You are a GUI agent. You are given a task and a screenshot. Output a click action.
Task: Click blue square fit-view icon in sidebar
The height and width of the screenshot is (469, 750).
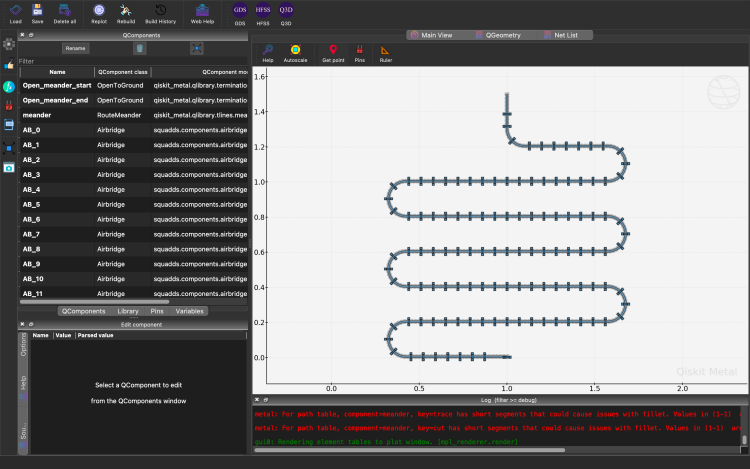click(9, 148)
